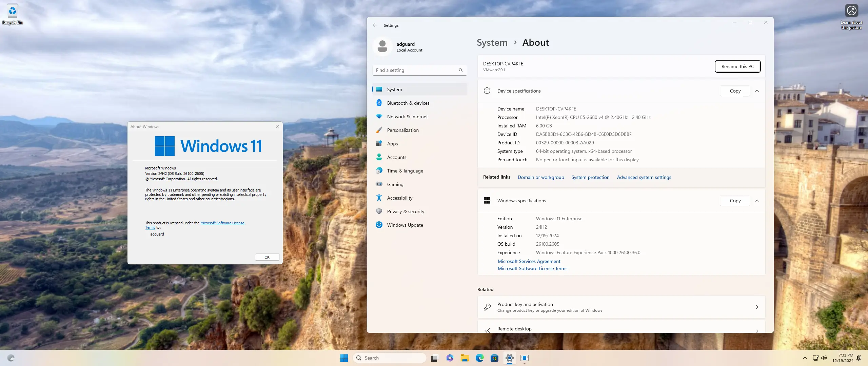Viewport: 868px width, 366px height.
Task: Select Privacy & security menu item
Action: coord(406,211)
